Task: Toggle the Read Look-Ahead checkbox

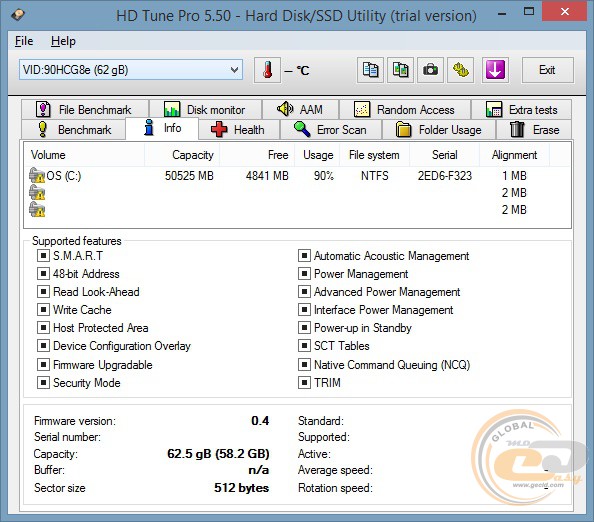Action: [43, 292]
